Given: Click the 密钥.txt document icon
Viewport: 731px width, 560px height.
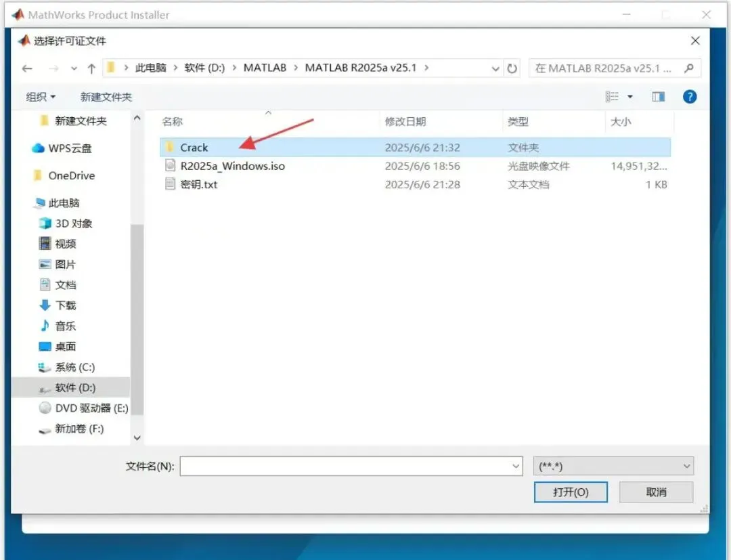Looking at the screenshot, I should [x=170, y=184].
